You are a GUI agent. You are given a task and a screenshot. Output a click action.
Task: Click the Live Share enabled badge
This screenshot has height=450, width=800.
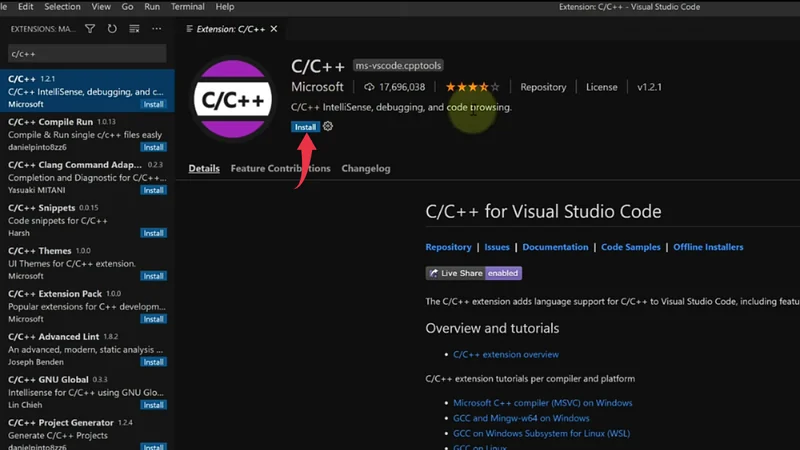[473, 273]
